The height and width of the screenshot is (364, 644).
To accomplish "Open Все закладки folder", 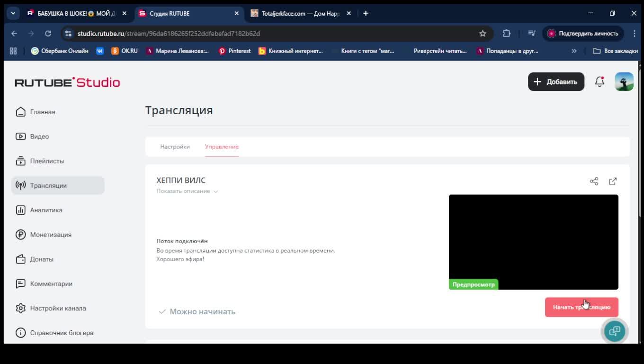I will coord(615,51).
